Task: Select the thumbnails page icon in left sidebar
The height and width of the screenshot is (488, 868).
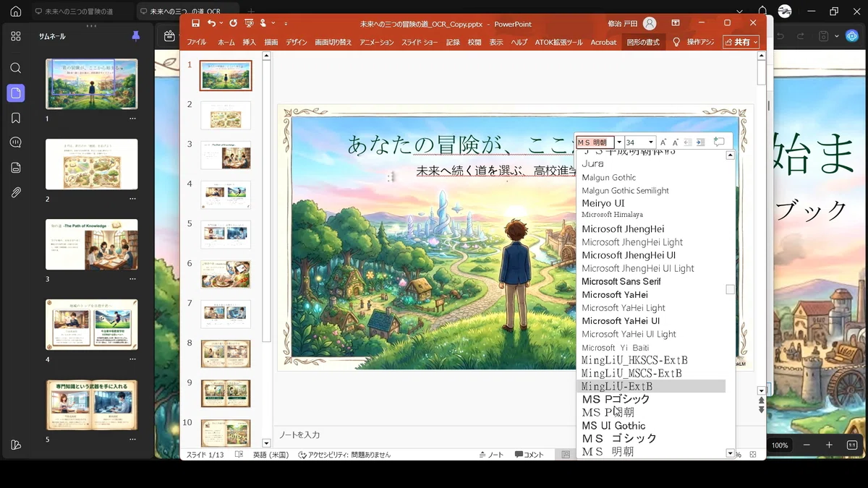Action: [16, 93]
